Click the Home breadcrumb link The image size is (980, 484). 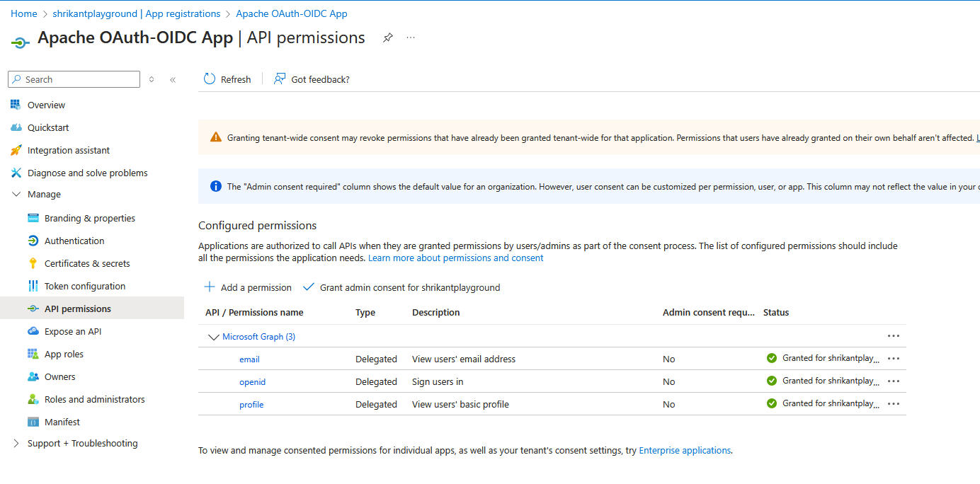[24, 13]
